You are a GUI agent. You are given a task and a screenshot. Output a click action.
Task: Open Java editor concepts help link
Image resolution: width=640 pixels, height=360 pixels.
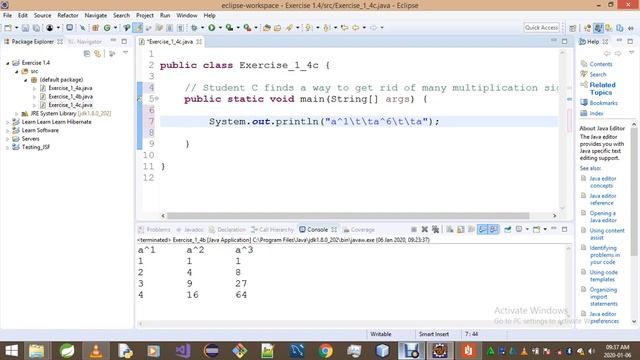point(602,182)
